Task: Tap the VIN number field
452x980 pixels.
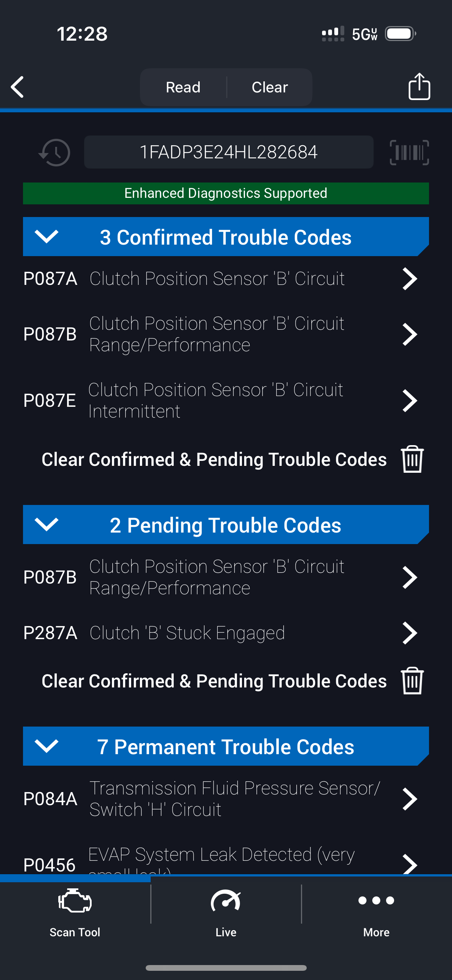Action: [x=228, y=152]
